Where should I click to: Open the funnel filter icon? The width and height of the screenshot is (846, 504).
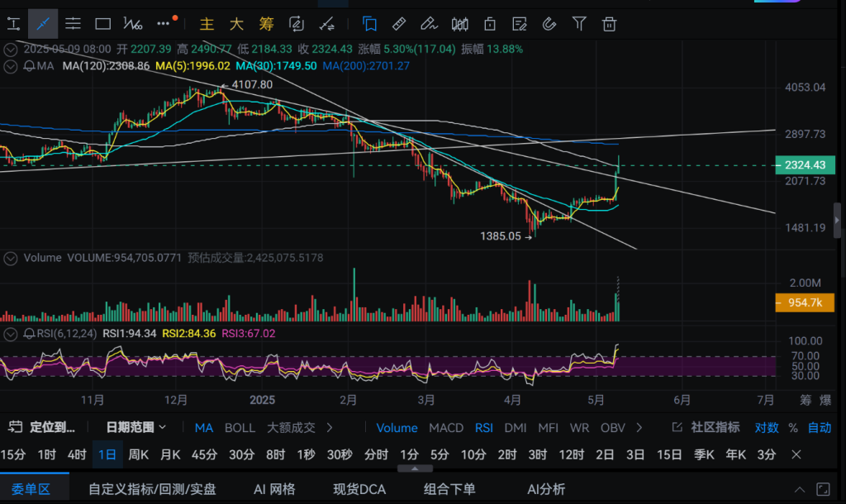tap(580, 23)
